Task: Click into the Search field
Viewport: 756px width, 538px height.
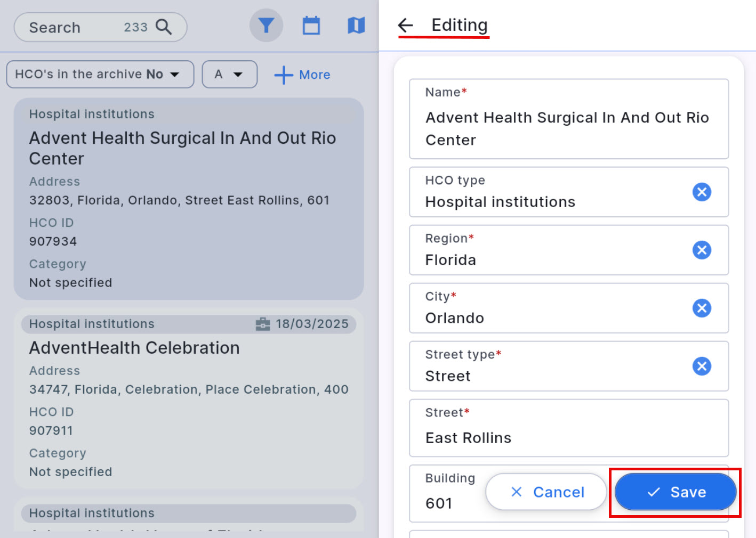Action: [75, 27]
